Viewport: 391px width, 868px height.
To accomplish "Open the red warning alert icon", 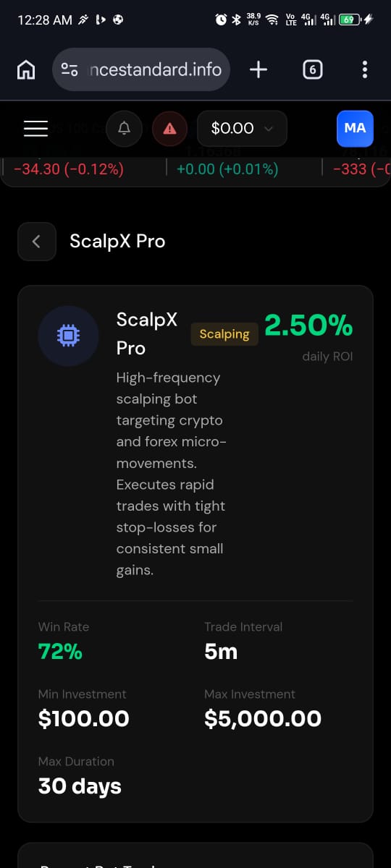I will (170, 129).
